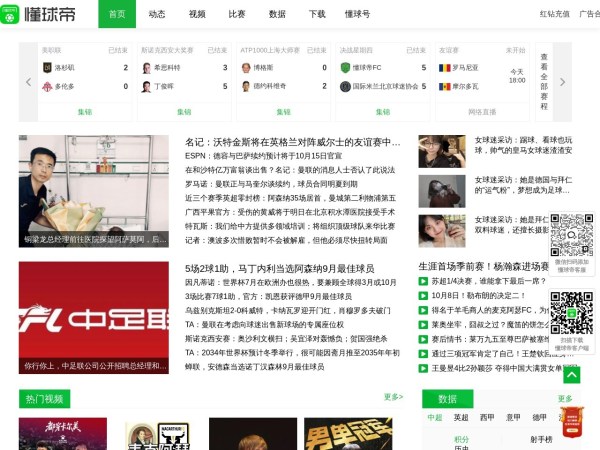
Task: Open 查看全部赛程 full schedule
Action: tap(544, 82)
